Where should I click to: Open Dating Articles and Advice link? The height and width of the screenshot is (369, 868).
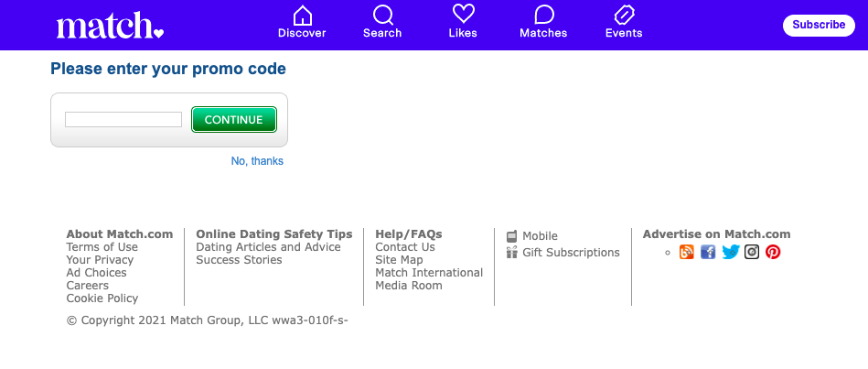(269, 247)
